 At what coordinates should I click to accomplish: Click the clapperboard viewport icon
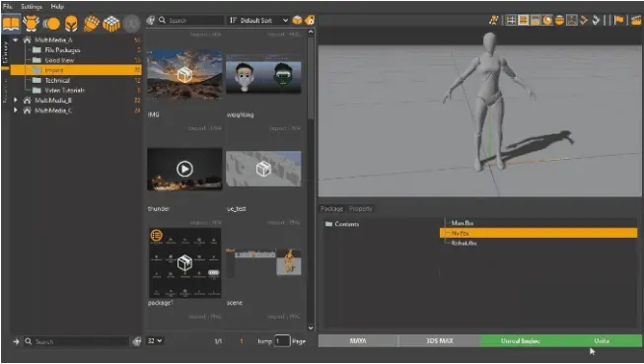coord(636,20)
